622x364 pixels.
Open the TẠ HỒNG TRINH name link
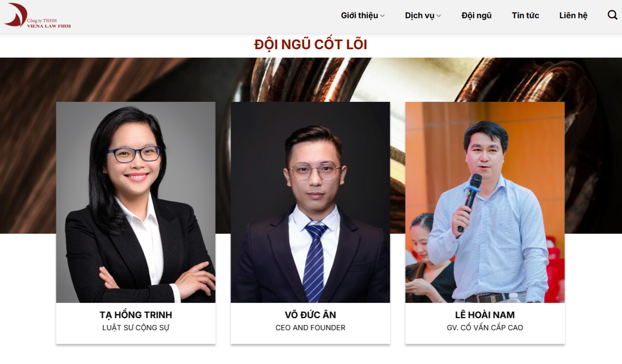[136, 315]
